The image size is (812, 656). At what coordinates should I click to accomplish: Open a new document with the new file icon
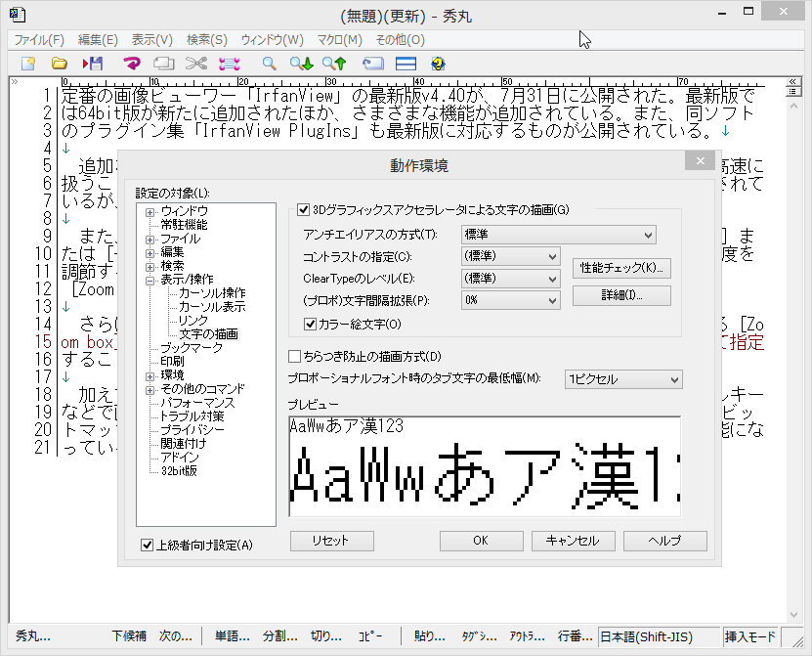27,63
